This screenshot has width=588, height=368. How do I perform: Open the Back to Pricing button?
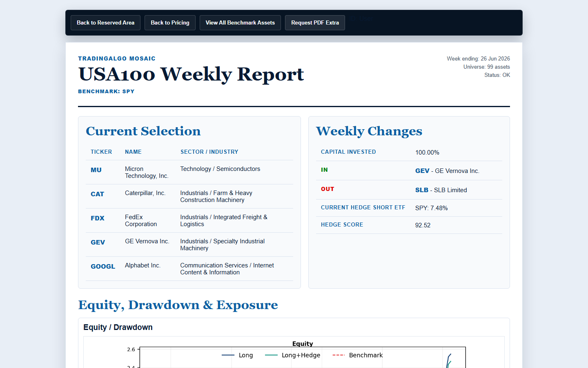coord(170,23)
